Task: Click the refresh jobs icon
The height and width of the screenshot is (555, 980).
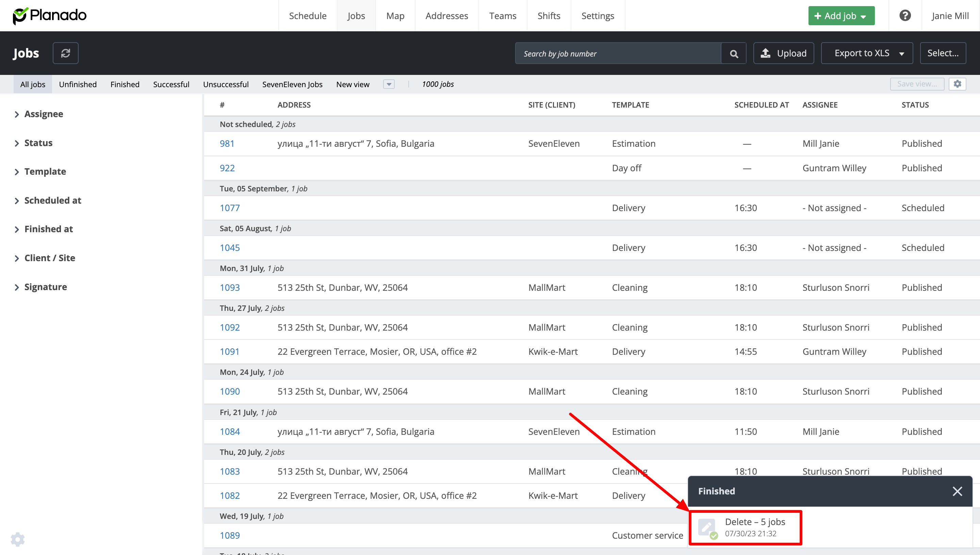Action: click(x=66, y=53)
